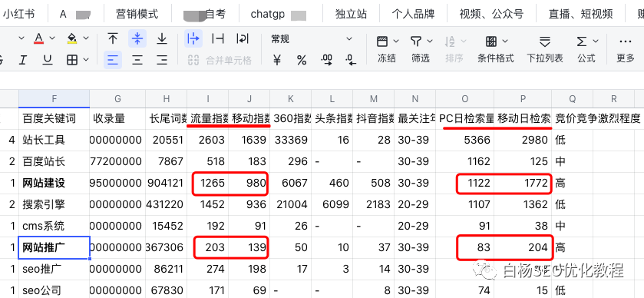Select the 百度站长 keyword cell

(54, 161)
